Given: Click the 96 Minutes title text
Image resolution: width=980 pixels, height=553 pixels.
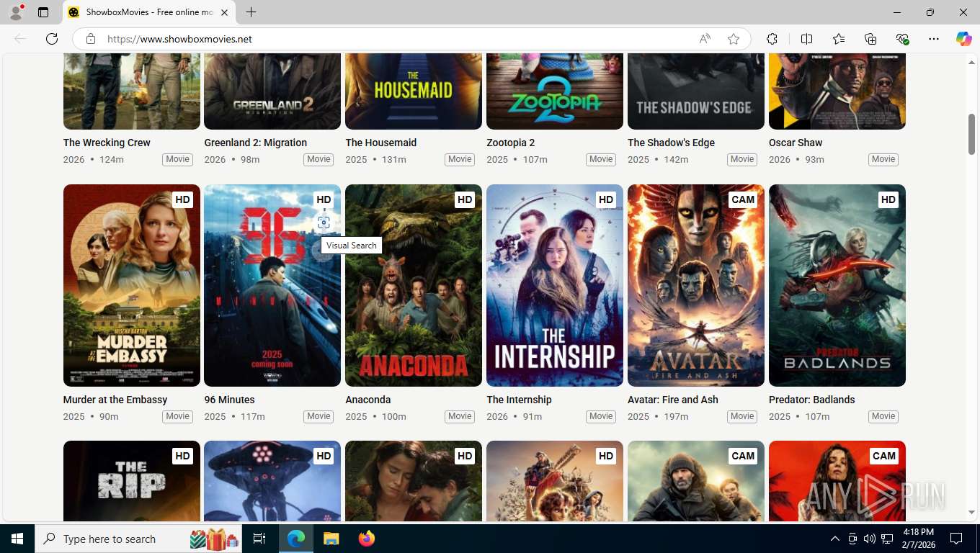Looking at the screenshot, I should [x=229, y=400].
